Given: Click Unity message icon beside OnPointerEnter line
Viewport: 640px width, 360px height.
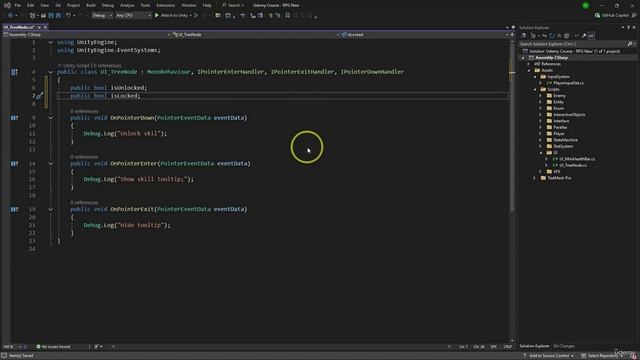Looking at the screenshot, I should (14, 164).
